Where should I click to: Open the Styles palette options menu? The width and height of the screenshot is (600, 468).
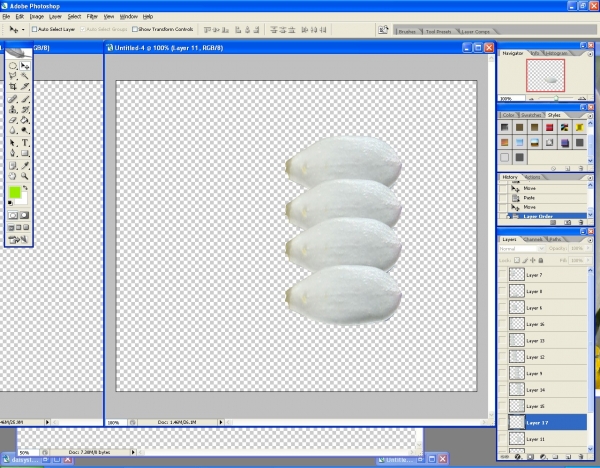(590, 116)
